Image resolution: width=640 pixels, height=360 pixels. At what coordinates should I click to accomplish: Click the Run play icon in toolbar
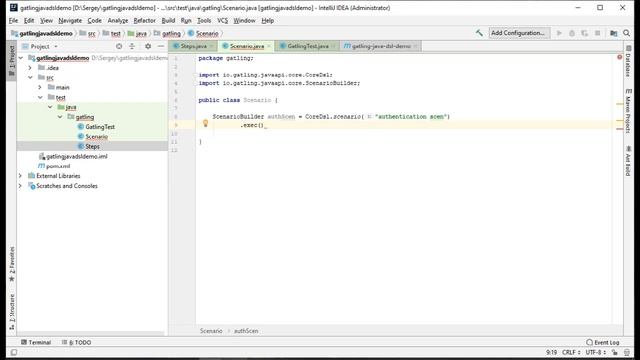click(559, 33)
